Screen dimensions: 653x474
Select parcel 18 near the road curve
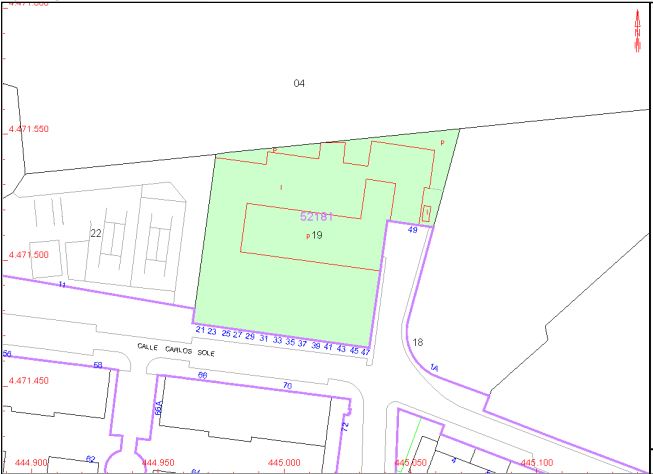point(418,342)
